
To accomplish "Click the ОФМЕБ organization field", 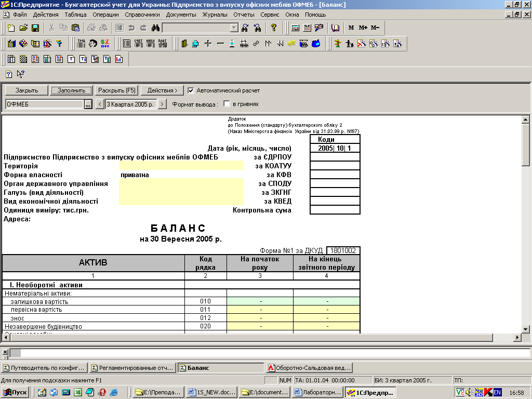I will coord(45,104).
